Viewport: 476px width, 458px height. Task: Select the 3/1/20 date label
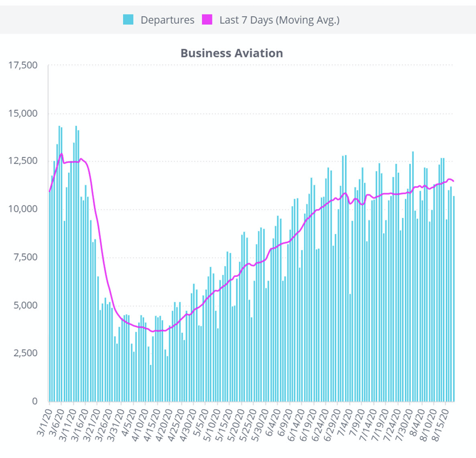tap(45, 422)
